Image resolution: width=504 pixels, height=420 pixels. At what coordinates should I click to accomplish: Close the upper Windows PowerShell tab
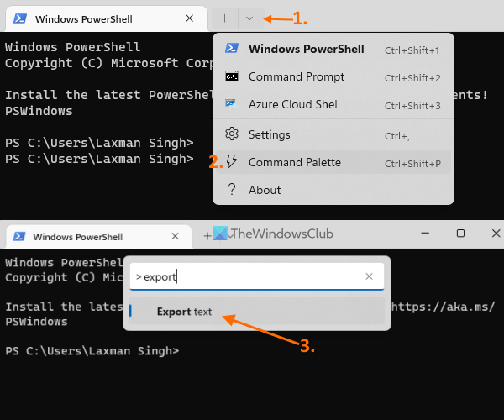click(x=191, y=18)
